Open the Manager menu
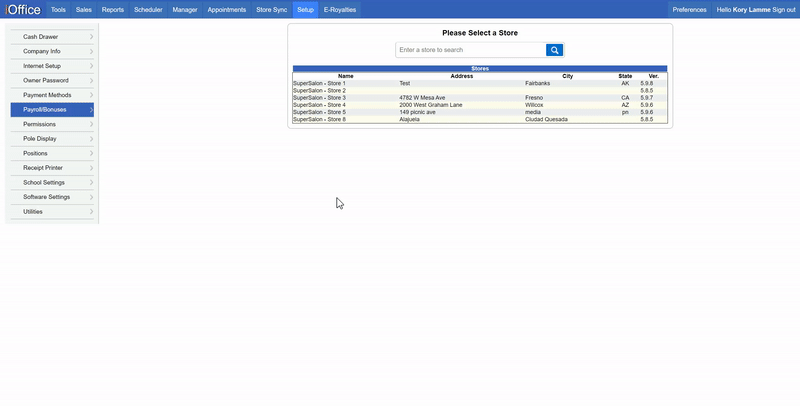The image size is (800, 406). click(x=185, y=10)
